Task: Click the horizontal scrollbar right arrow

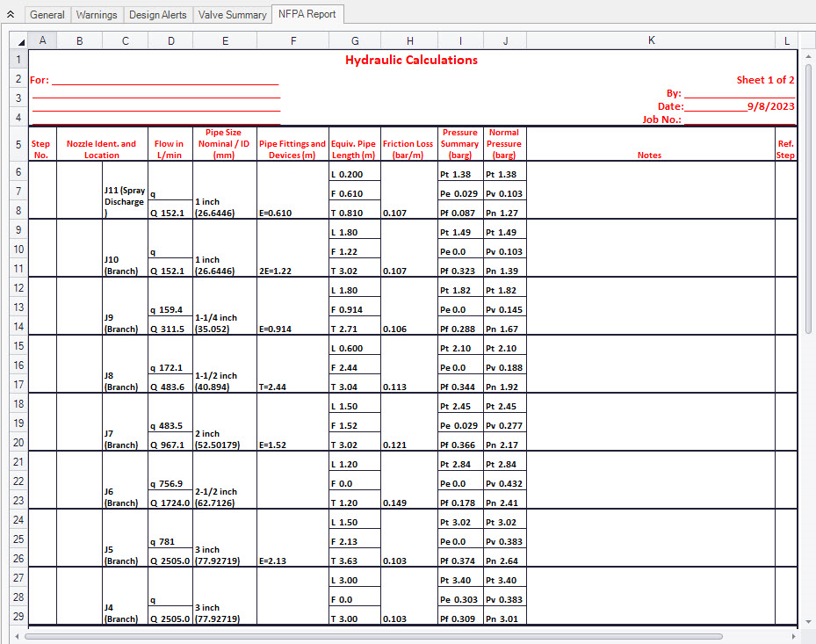Action: [x=795, y=635]
